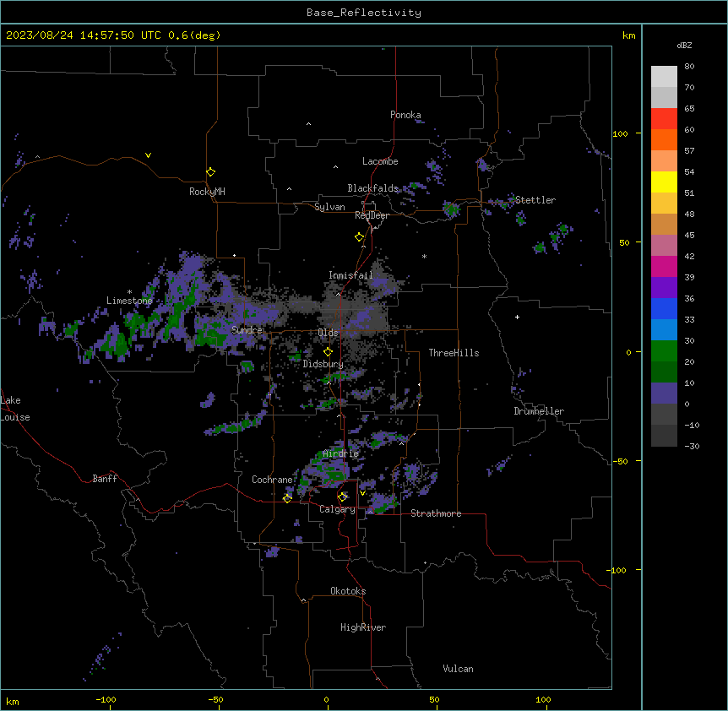Select the bright yellow 51–54 dBZ swatch

tap(664, 182)
